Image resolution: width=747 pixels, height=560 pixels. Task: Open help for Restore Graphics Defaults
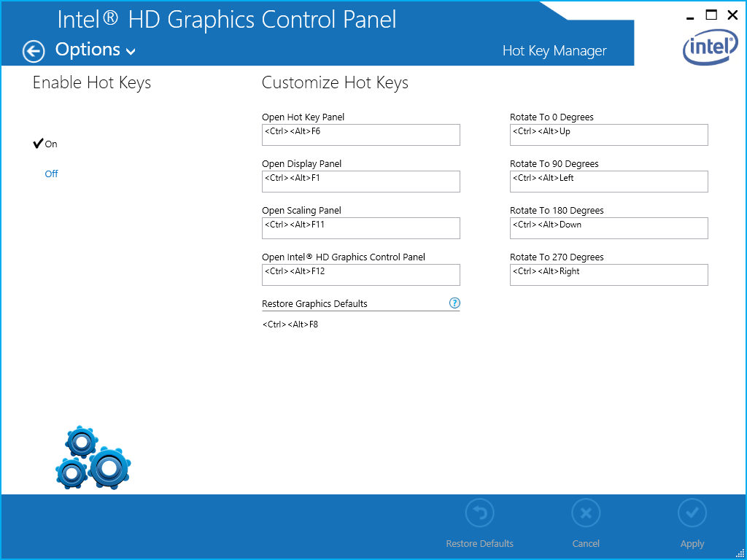454,303
